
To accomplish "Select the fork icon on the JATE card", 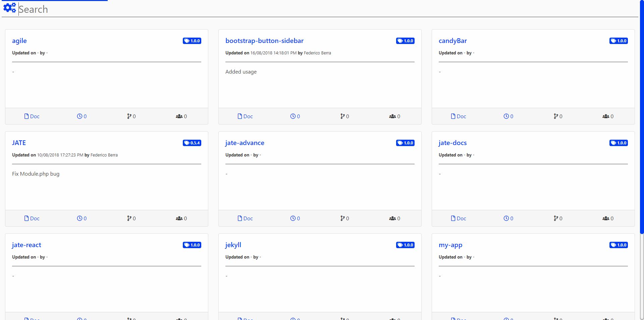I will [x=130, y=218].
